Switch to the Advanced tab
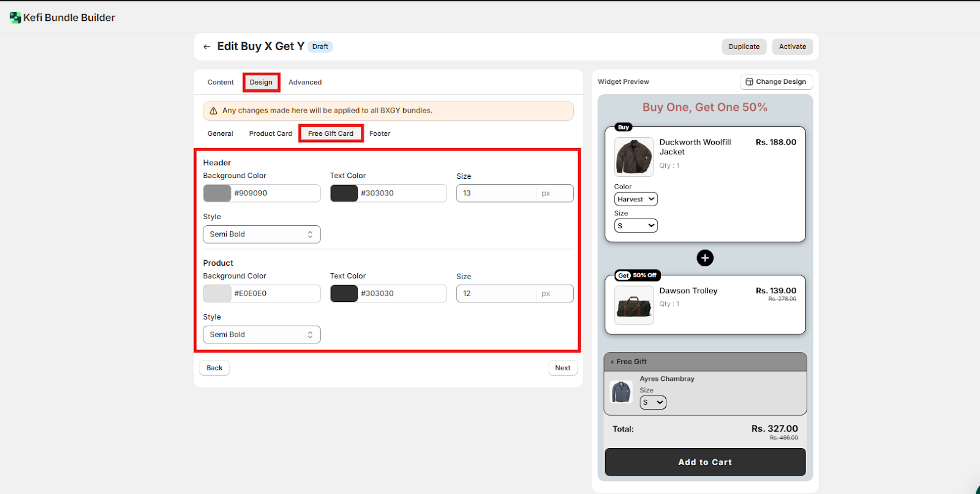Image resolution: width=980 pixels, height=494 pixels. pos(305,82)
